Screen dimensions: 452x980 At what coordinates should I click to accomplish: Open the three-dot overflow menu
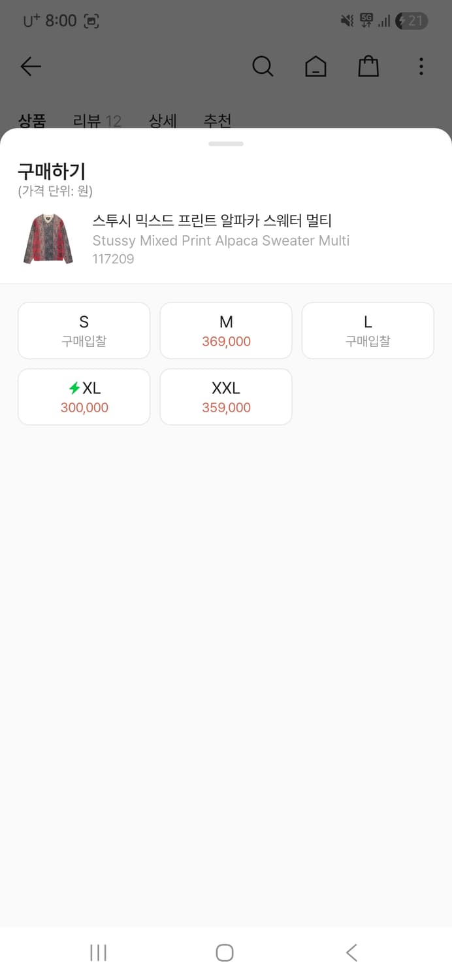[x=421, y=66]
